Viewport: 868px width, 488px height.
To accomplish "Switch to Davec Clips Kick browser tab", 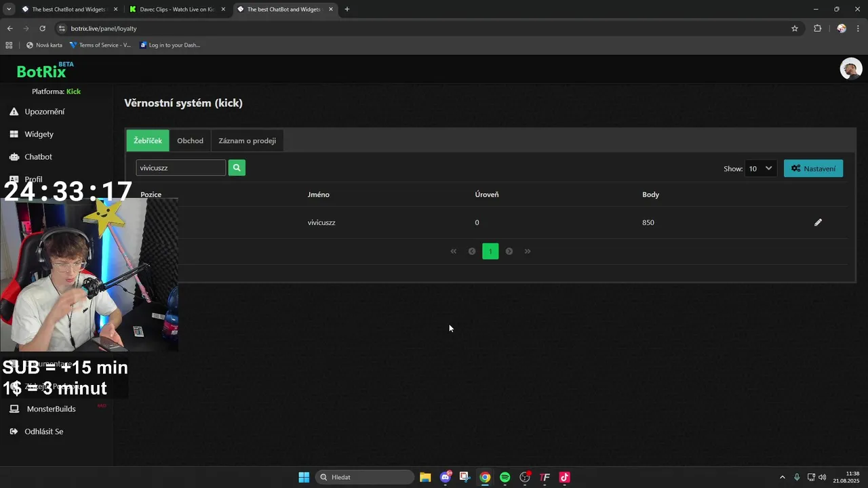I will click(178, 9).
